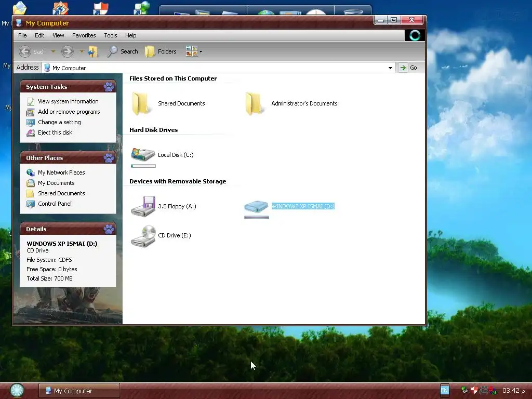Viewport: 532px width, 399px height.
Task: Open Control Panel link
Action: point(55,204)
